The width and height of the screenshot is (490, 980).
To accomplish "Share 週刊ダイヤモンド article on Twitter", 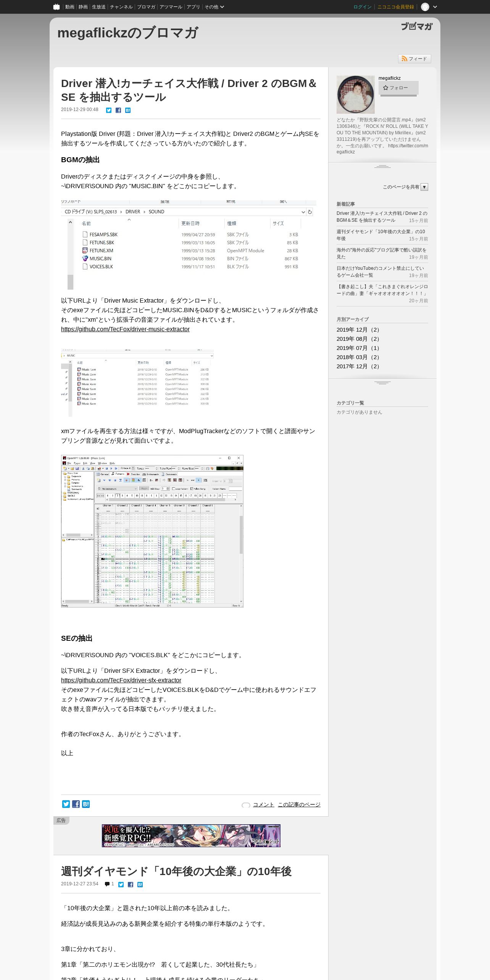I will (121, 885).
